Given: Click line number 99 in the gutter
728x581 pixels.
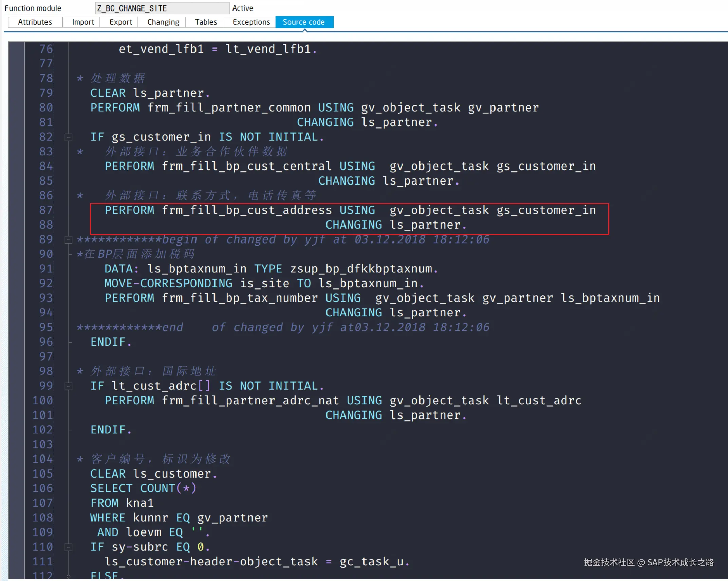Looking at the screenshot, I should coord(46,386).
